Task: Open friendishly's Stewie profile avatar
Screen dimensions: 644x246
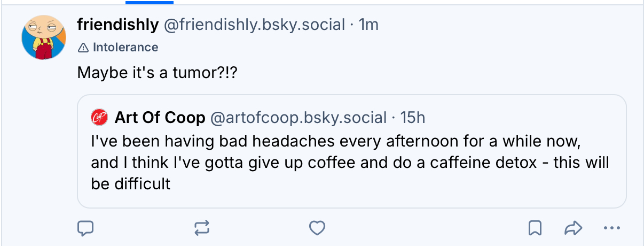Action: 43,37
